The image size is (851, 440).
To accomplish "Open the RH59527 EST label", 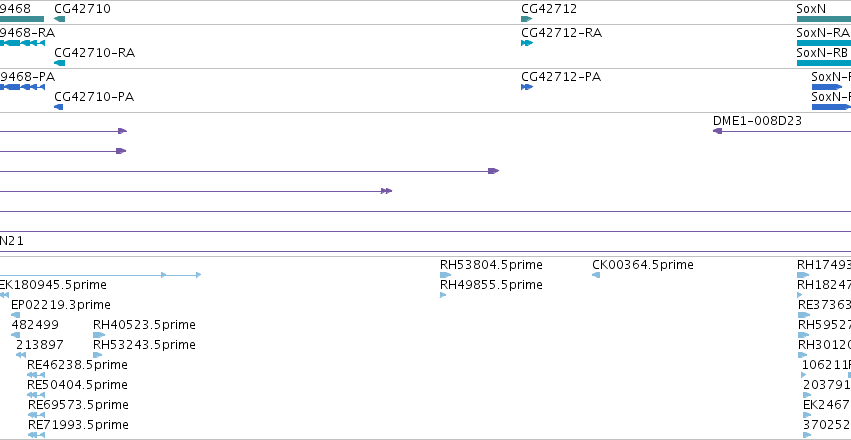I will click(x=824, y=325).
